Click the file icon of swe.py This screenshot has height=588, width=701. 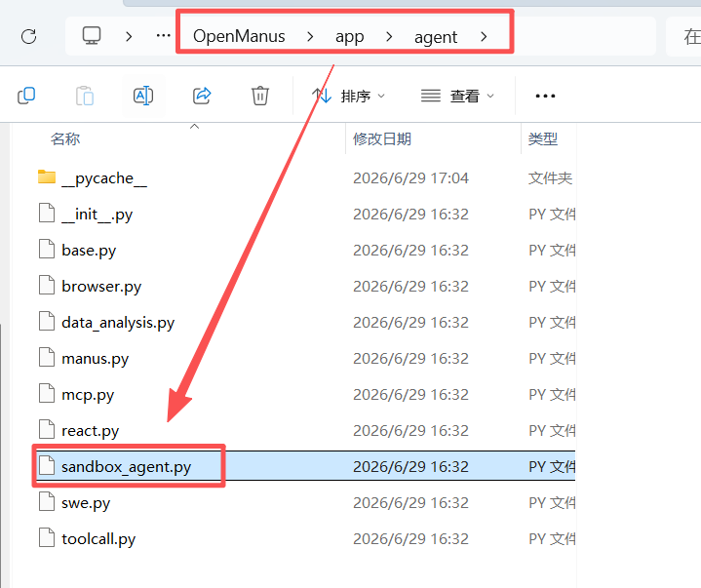(47, 501)
